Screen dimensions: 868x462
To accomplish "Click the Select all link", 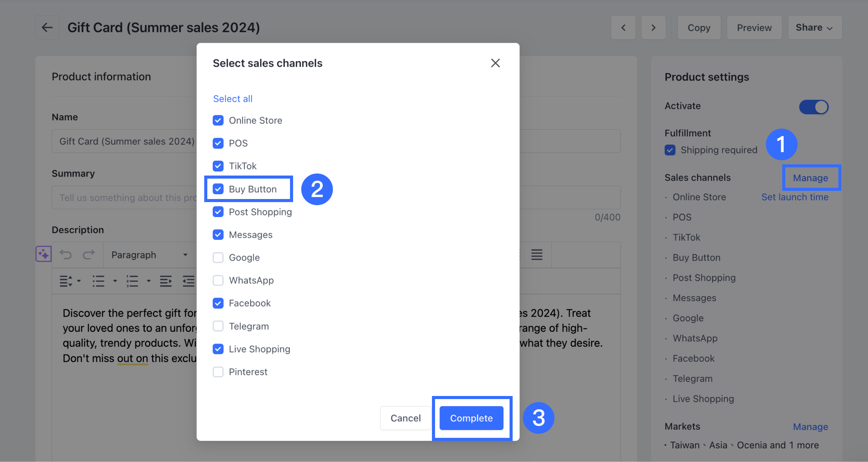I will pyautogui.click(x=233, y=99).
